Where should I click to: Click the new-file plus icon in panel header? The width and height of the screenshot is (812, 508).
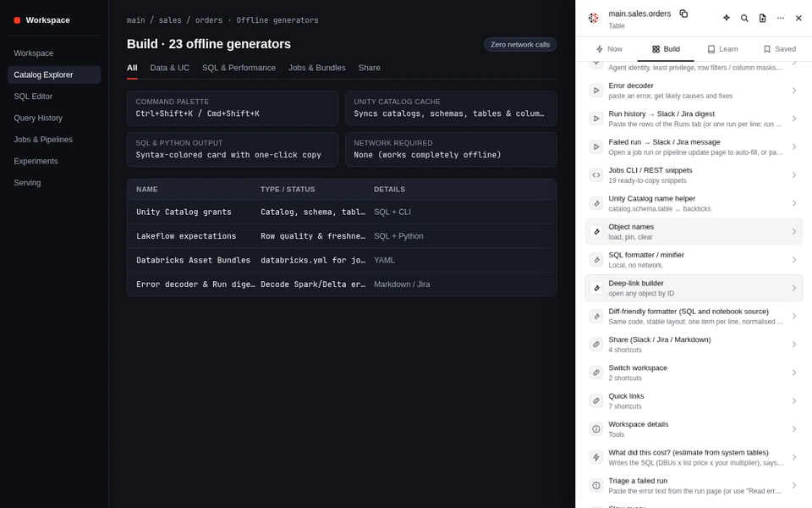[762, 18]
